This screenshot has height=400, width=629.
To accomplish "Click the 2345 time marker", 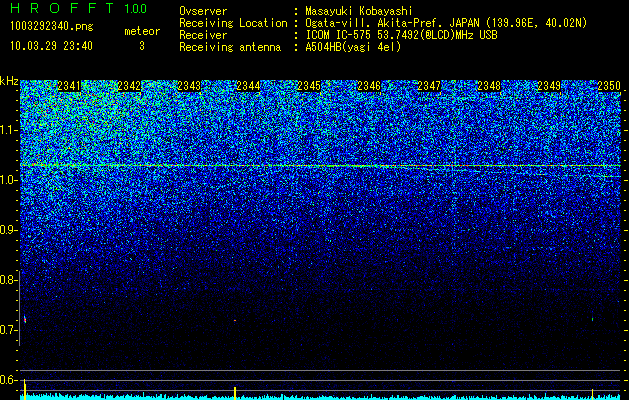I will (x=309, y=86).
